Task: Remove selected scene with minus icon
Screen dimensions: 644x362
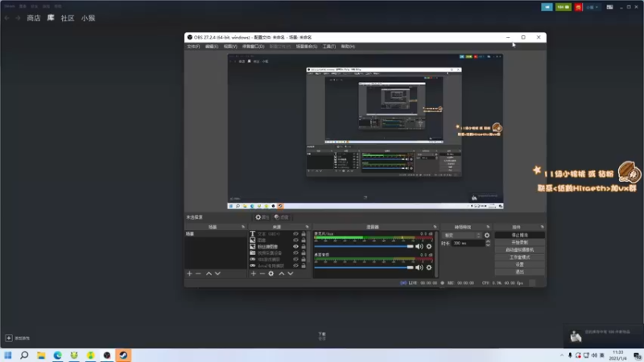Action: click(x=198, y=274)
